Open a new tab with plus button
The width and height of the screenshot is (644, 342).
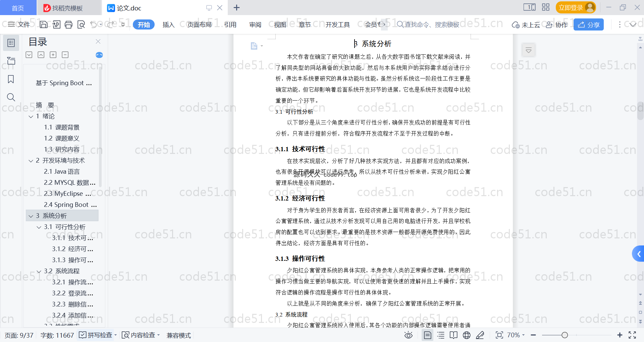pyautogui.click(x=236, y=7)
